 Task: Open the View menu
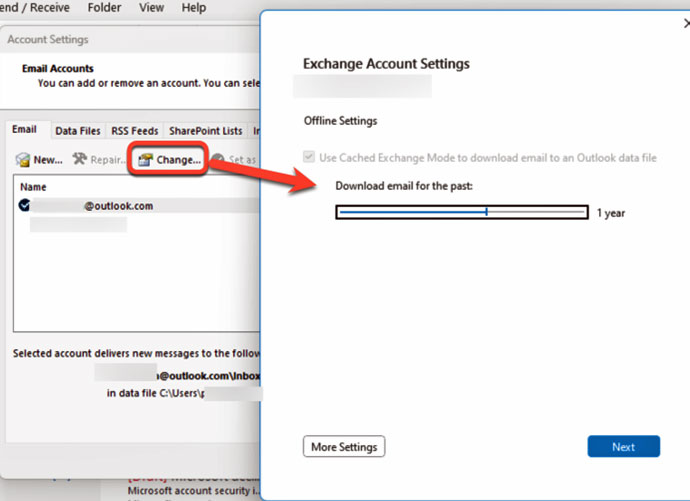pyautogui.click(x=152, y=7)
